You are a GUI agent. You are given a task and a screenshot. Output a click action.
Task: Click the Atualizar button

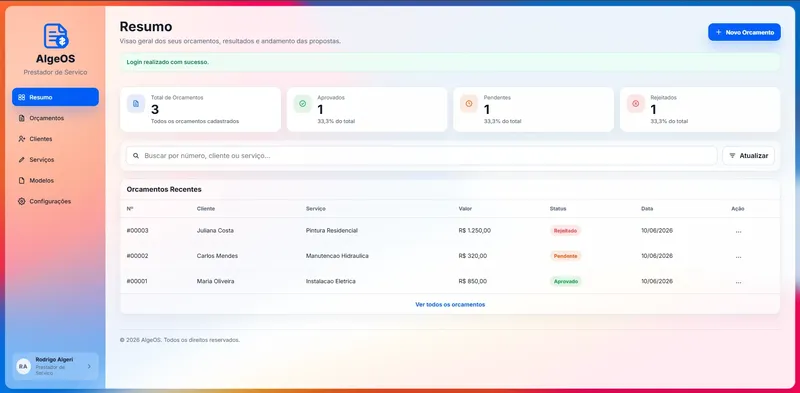tap(748, 156)
